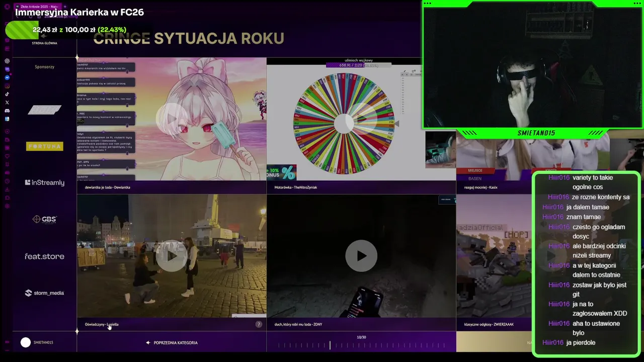The image size is (644, 362).
Task: Click the 'CRINGE SYTUACJA ROKU' heading
Action: click(189, 38)
